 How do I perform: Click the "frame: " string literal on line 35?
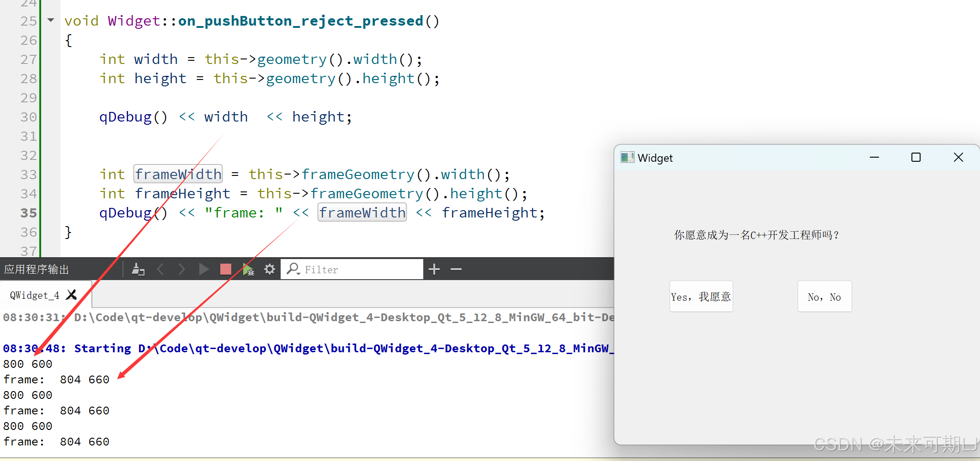[244, 212]
